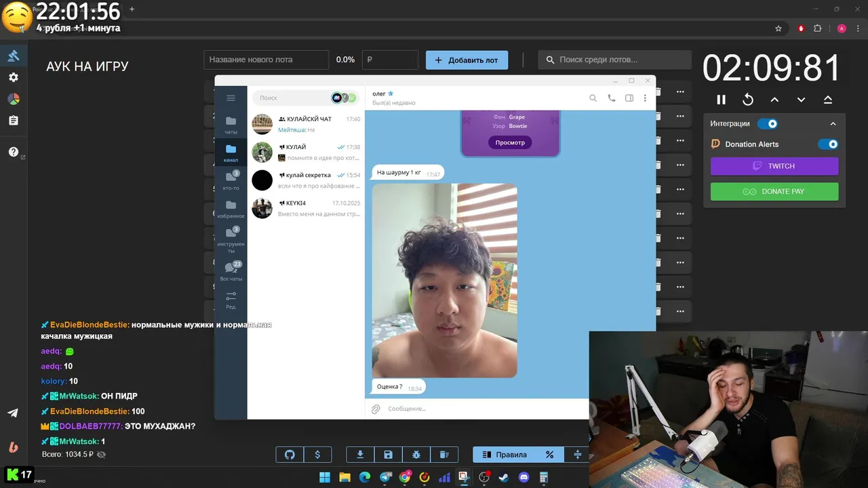Select the канал folder in Telegram

point(231,153)
